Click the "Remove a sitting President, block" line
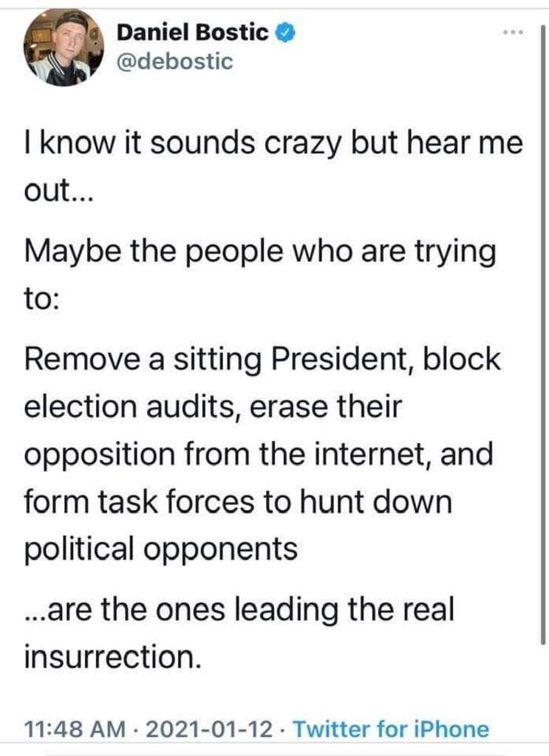This screenshot has height=756, width=549. 263,360
